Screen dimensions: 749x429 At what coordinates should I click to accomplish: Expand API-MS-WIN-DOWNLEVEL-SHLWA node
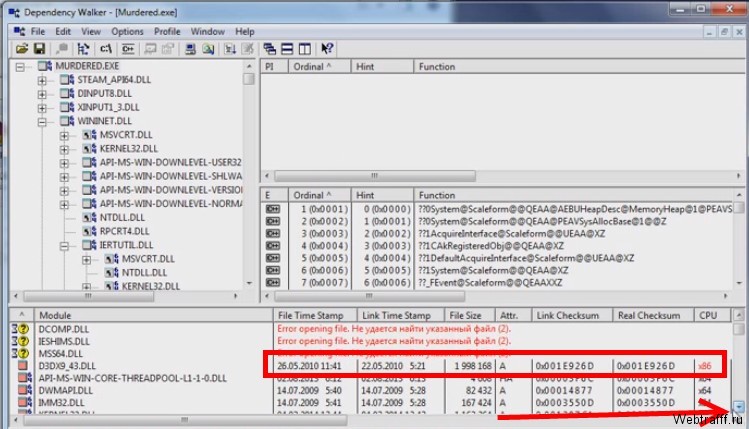[64, 177]
